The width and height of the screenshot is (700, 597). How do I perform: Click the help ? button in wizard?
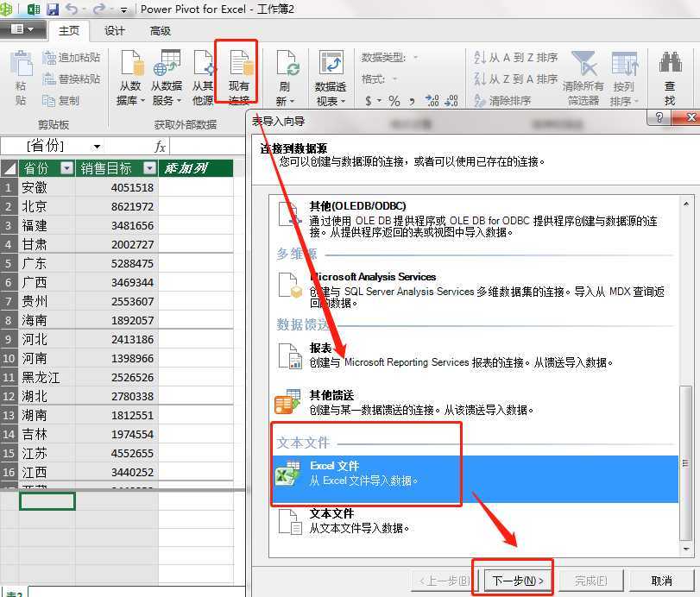click(659, 117)
